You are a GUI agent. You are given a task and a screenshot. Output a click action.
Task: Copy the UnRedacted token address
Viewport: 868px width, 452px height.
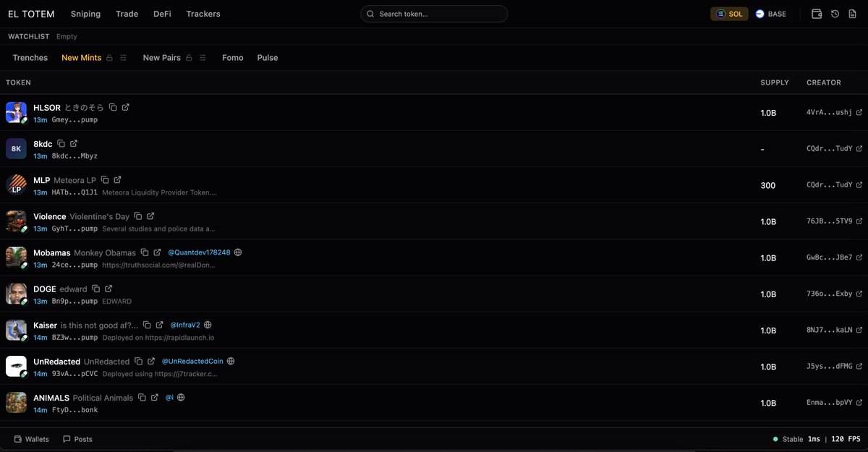click(138, 361)
